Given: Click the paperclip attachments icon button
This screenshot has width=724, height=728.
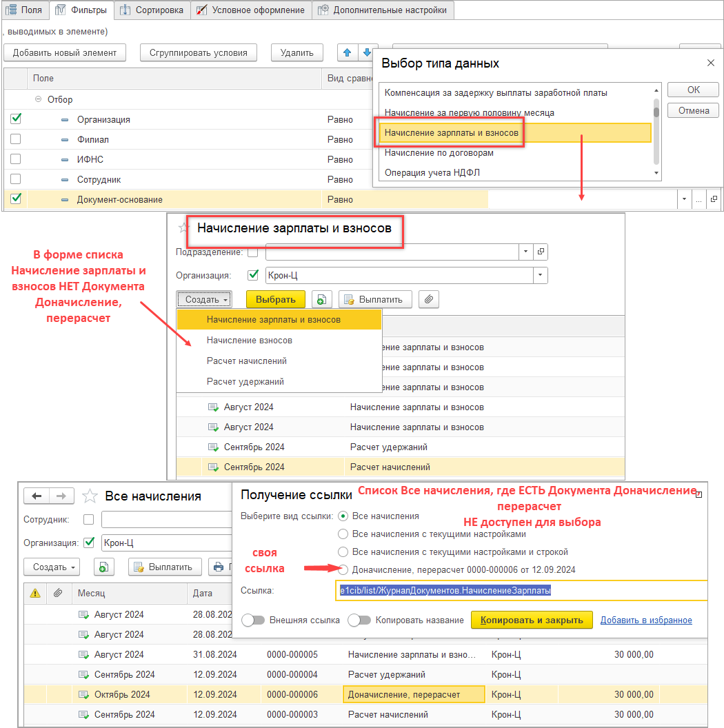Looking at the screenshot, I should click(x=429, y=299).
